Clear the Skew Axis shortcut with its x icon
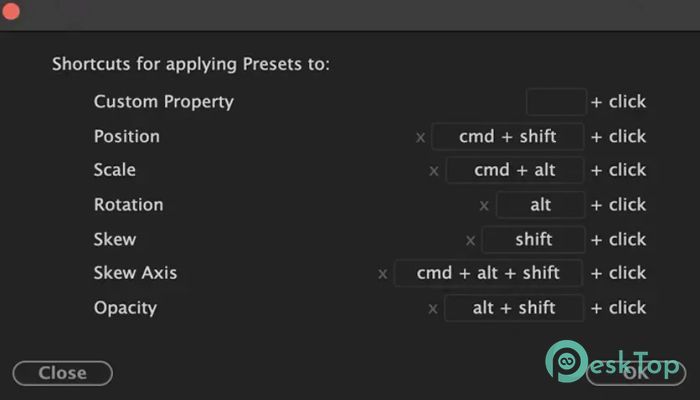 point(383,274)
